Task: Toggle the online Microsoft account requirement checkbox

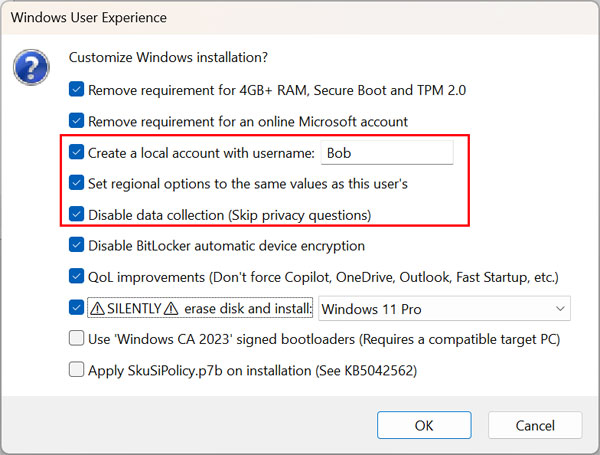Action: pos(77,121)
